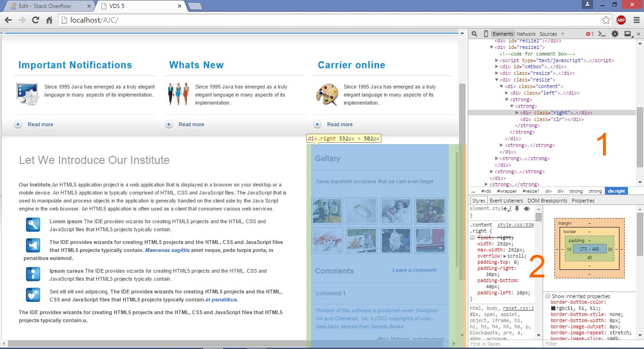The width and height of the screenshot is (644, 349).
Task: Click the megaphone icon in the feature list
Action: click(33, 246)
